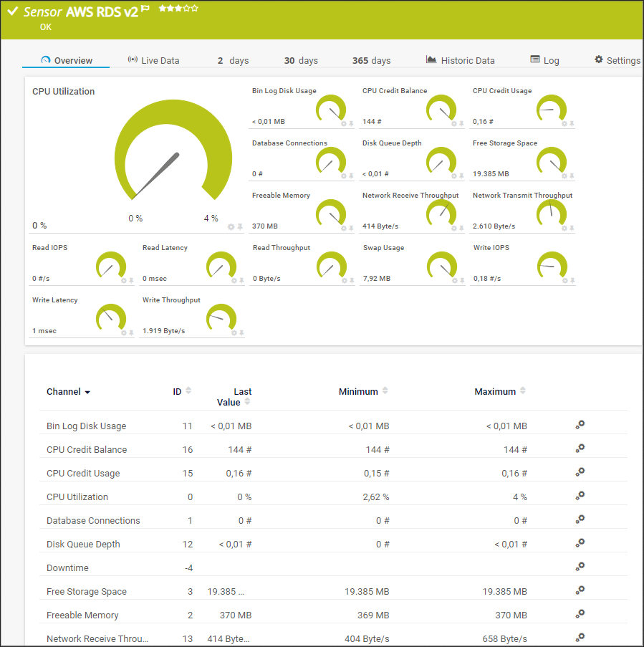Pin the CPU Utilization gauge as primary
This screenshot has width=644, height=647.
pyautogui.click(x=240, y=227)
